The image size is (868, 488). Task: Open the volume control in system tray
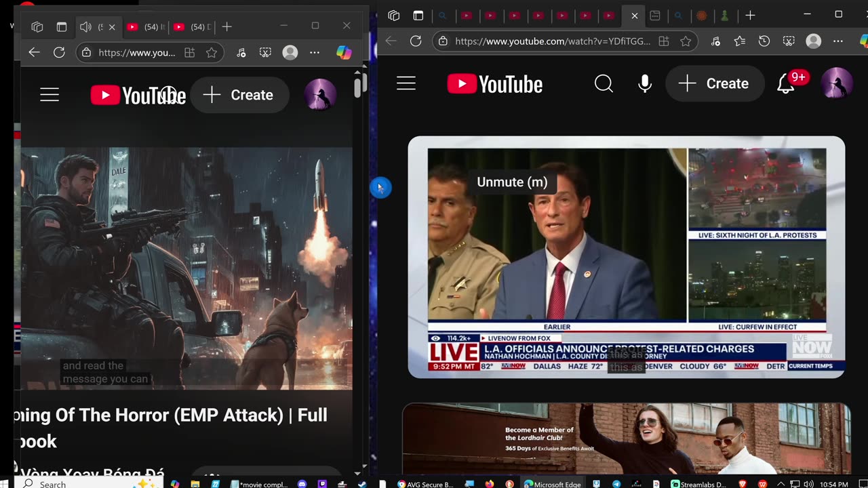point(808,484)
